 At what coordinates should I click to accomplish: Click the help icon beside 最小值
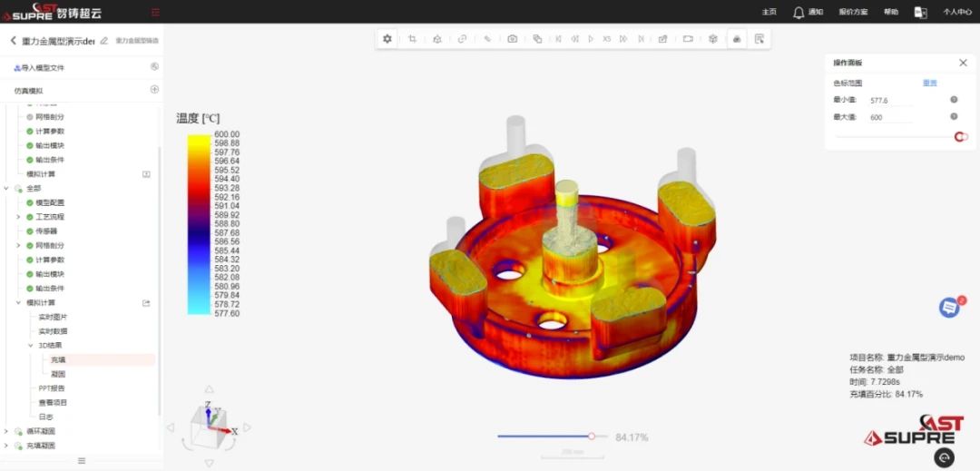[954, 100]
